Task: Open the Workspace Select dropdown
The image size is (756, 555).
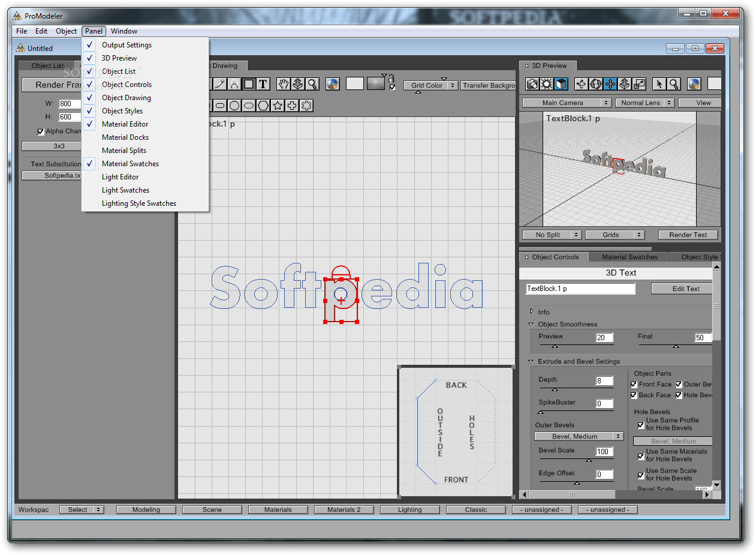Action: (82, 510)
